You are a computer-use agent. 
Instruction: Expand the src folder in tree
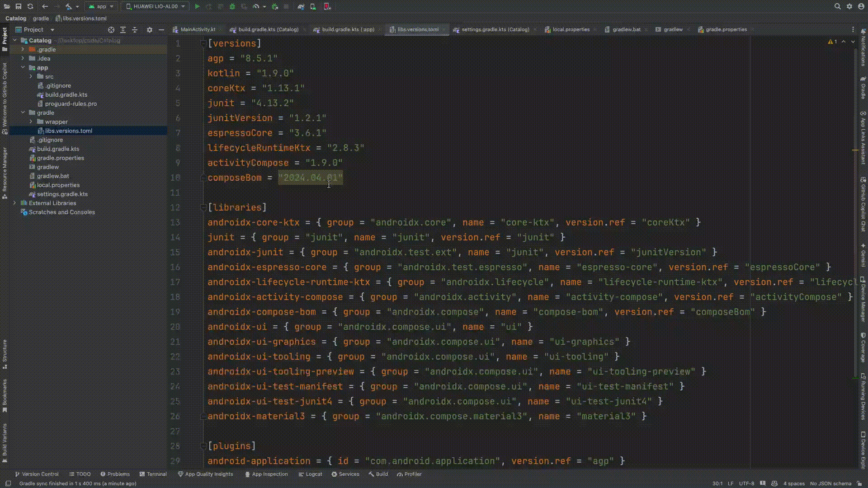(x=31, y=76)
